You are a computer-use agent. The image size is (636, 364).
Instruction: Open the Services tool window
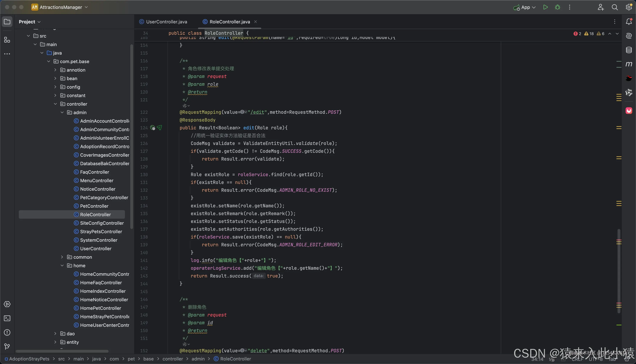point(7,304)
